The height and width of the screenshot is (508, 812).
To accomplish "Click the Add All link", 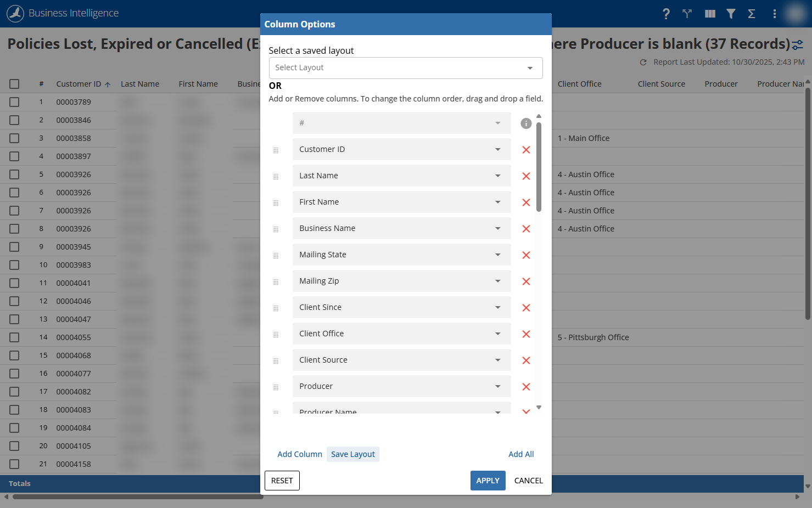I will [x=521, y=454].
